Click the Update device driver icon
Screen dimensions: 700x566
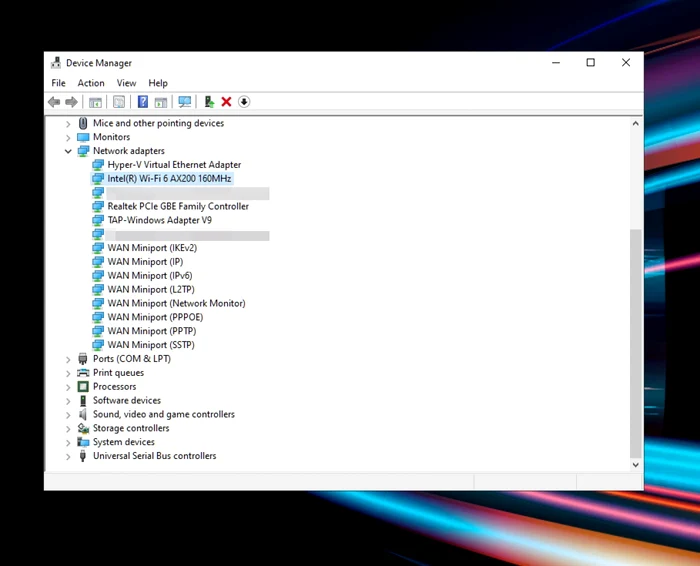[209, 102]
